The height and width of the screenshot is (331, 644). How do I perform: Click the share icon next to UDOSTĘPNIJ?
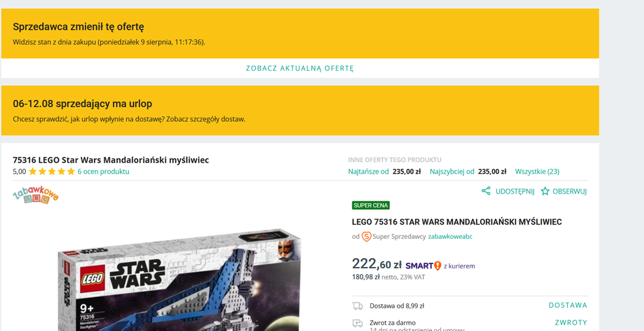486,191
